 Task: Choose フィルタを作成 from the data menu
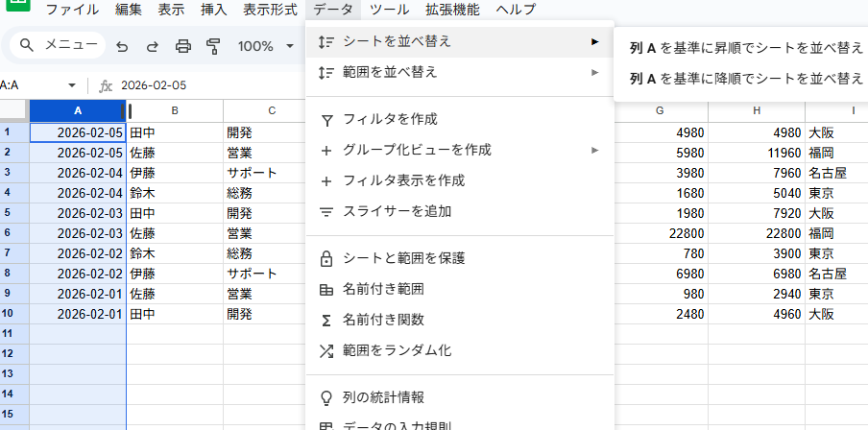[390, 119]
